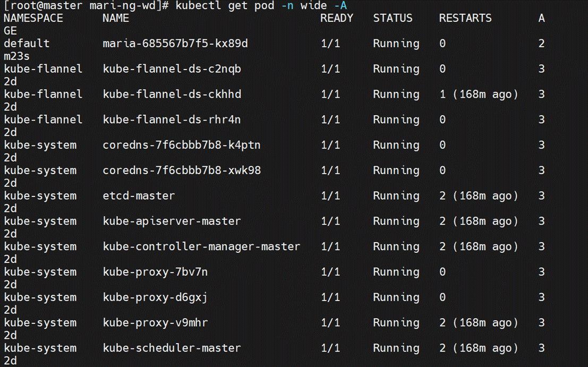
Task: Click the NAME column header
Action: [x=115, y=18]
